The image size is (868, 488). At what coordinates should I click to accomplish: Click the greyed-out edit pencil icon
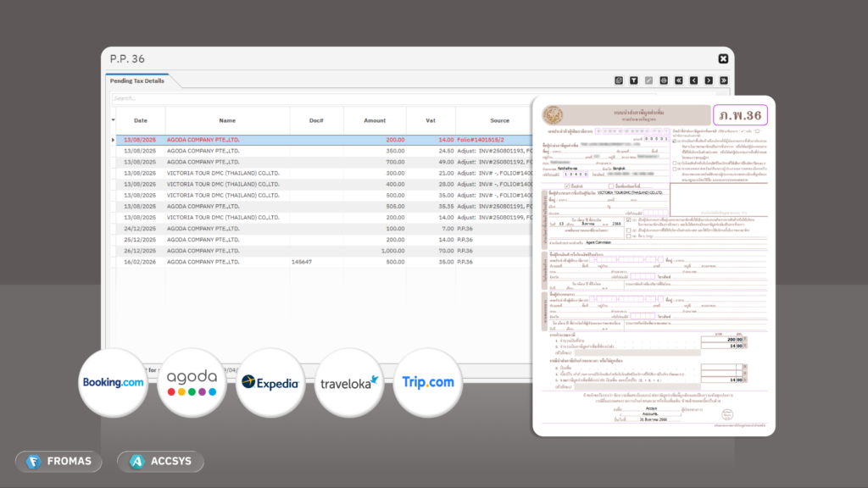pos(648,80)
